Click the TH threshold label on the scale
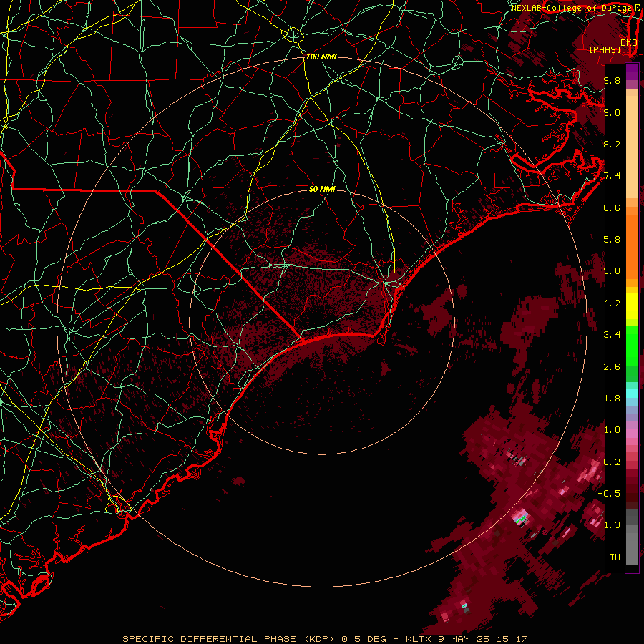 (x=615, y=557)
